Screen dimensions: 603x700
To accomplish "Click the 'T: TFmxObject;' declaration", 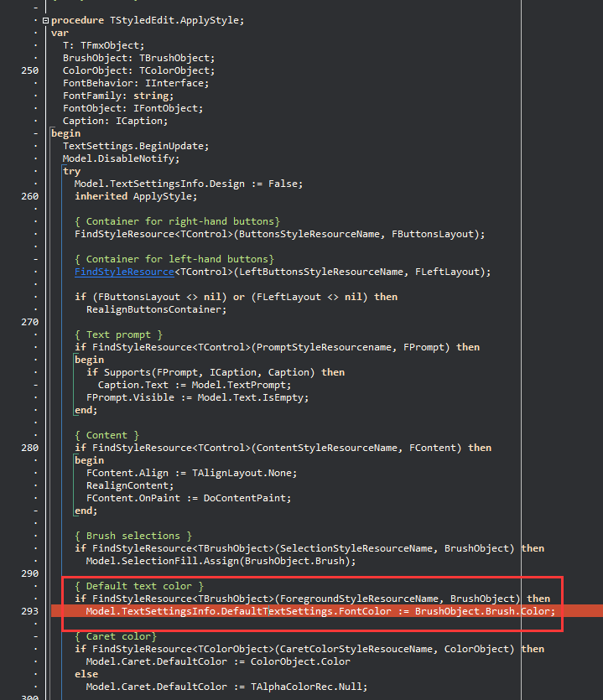I will tap(104, 45).
